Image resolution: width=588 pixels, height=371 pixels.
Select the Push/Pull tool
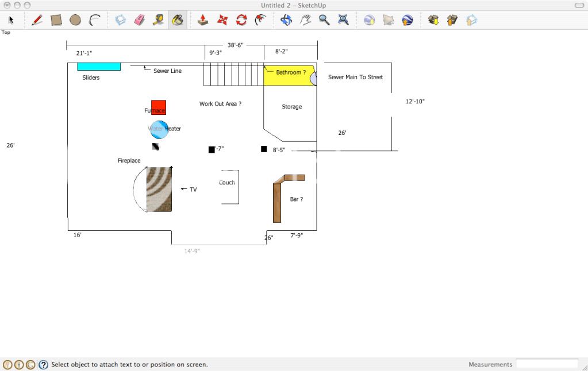point(202,20)
